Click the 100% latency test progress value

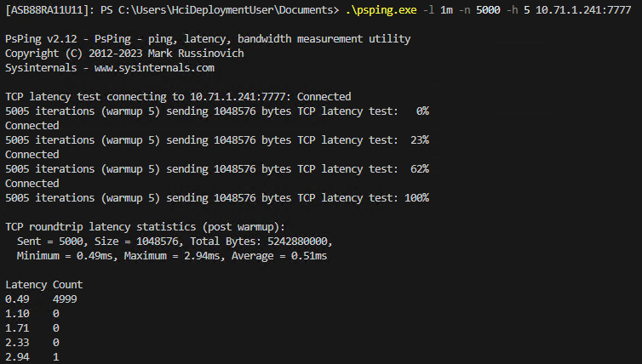click(417, 198)
